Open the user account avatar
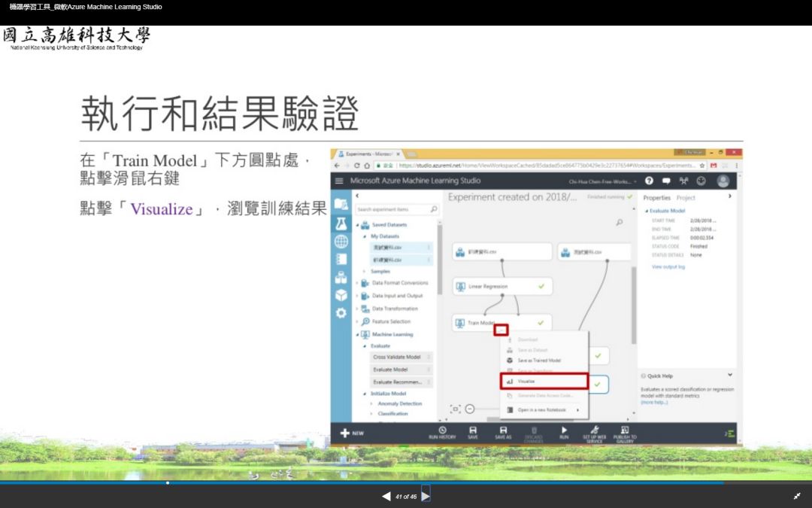The height and width of the screenshot is (508, 812). (723, 181)
